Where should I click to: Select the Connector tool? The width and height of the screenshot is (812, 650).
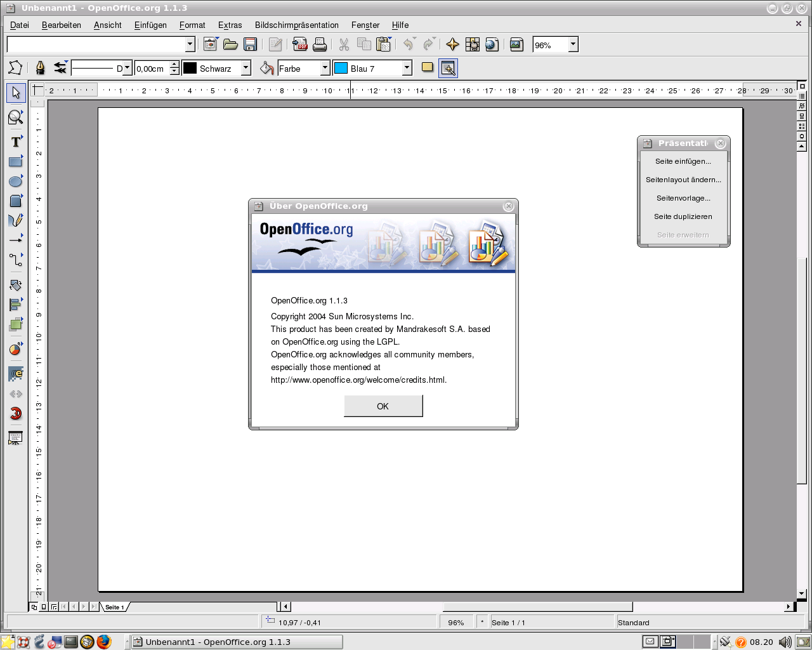pos(16,260)
